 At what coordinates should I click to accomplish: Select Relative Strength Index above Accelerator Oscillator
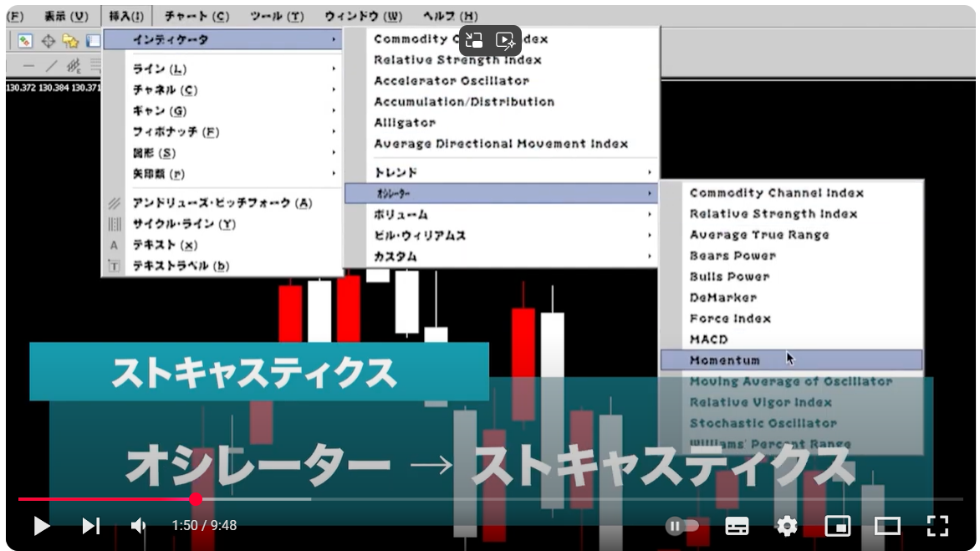pyautogui.click(x=457, y=60)
